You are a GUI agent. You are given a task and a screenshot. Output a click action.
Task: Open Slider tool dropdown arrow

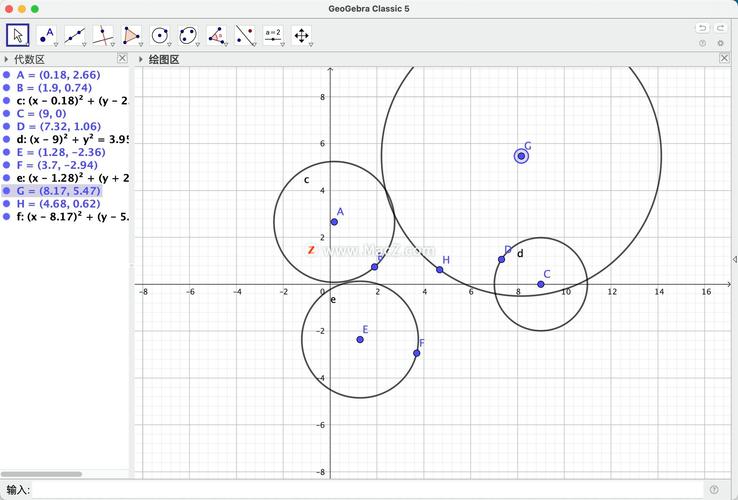coord(282,45)
